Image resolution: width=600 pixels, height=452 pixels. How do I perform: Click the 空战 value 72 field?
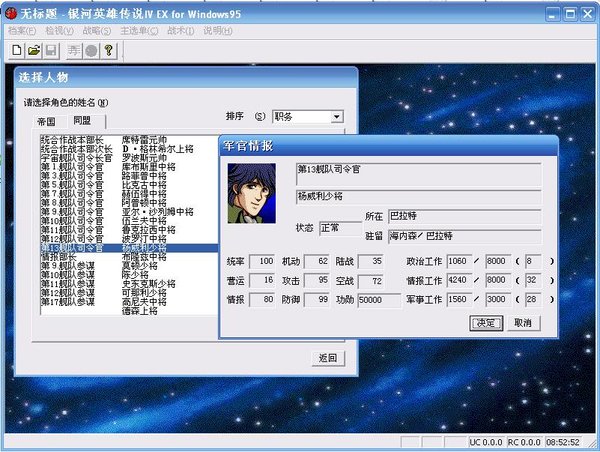[371, 281]
